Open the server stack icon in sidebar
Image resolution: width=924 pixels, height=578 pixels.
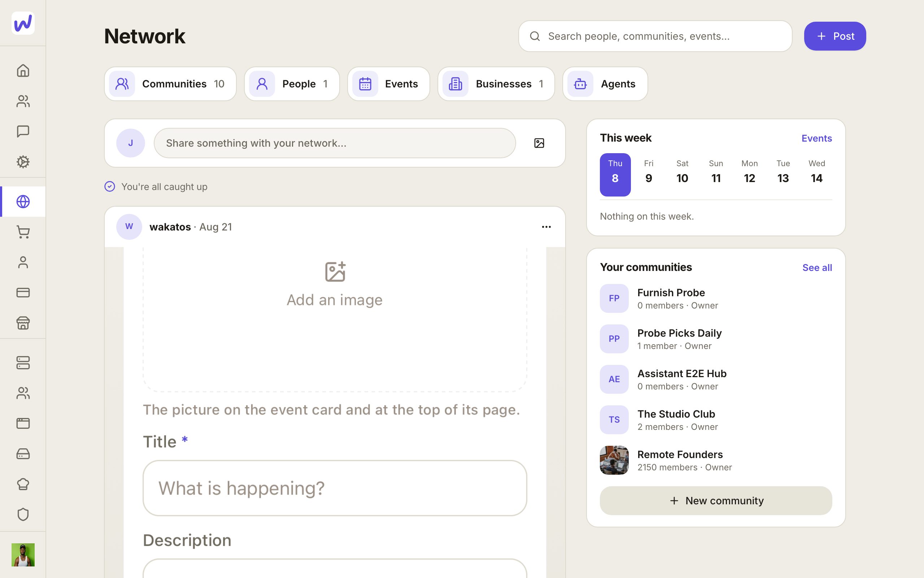point(23,363)
